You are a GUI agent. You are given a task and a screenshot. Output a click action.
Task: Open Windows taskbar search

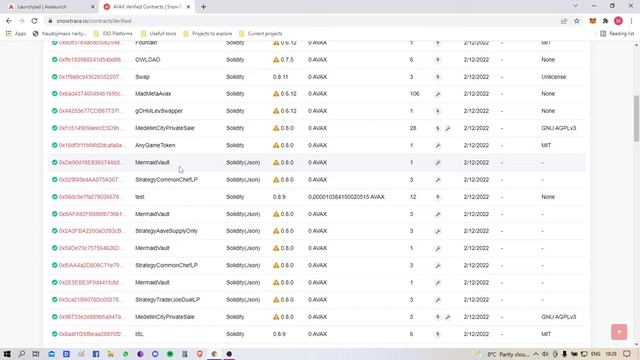pyautogui.click(x=22, y=354)
